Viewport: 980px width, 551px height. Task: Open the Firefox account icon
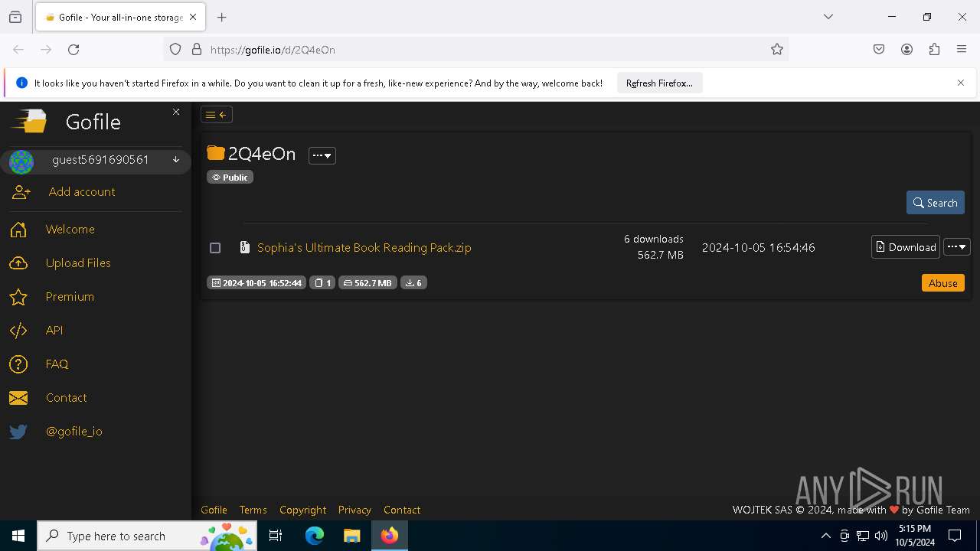[x=906, y=50]
